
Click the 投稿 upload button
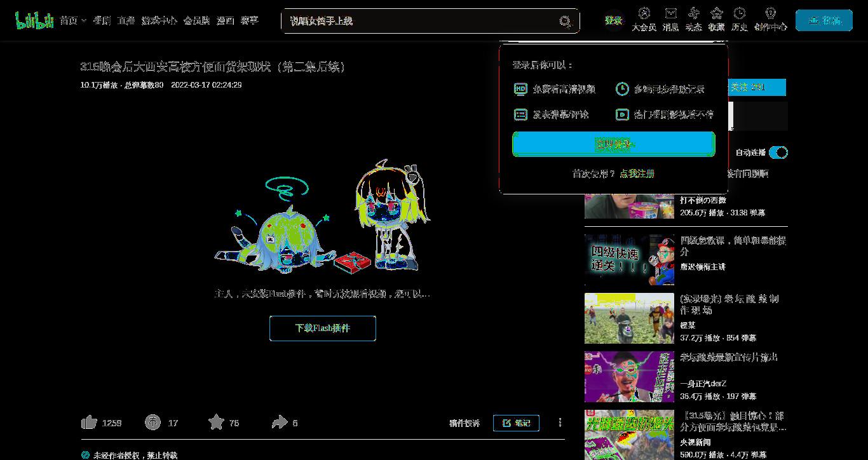point(824,20)
